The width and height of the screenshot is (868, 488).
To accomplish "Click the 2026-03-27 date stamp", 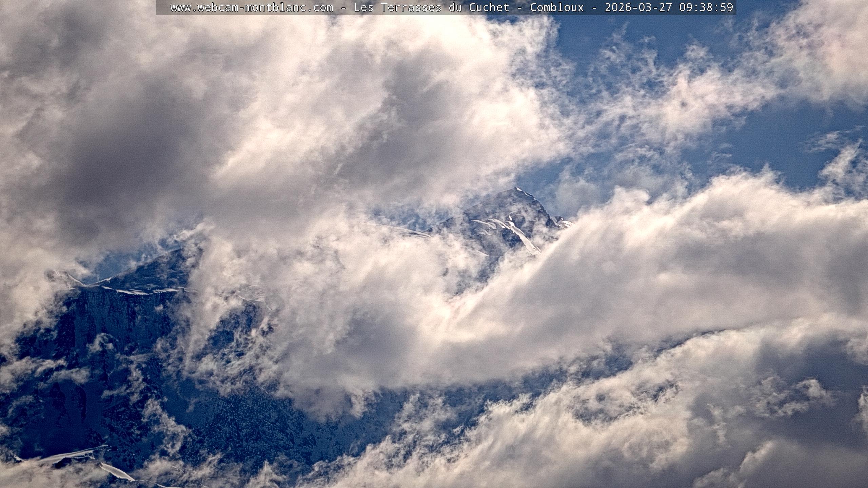I will [x=638, y=7].
